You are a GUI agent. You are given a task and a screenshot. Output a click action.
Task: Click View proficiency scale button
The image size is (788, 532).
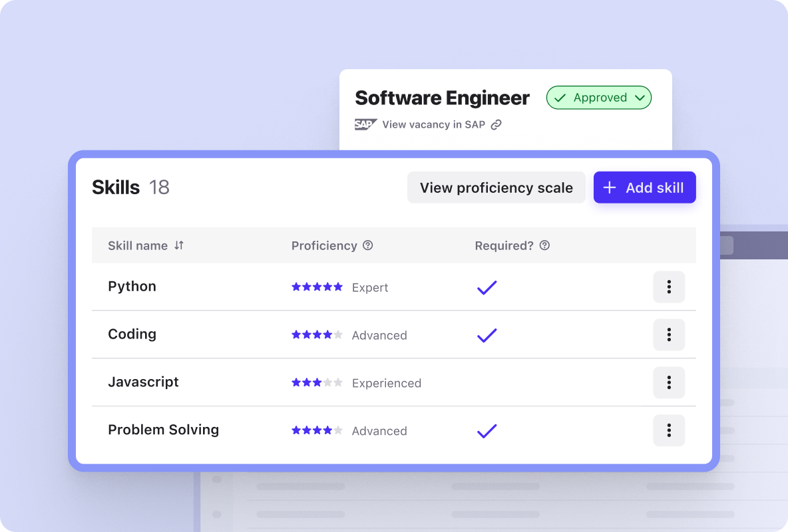click(496, 188)
